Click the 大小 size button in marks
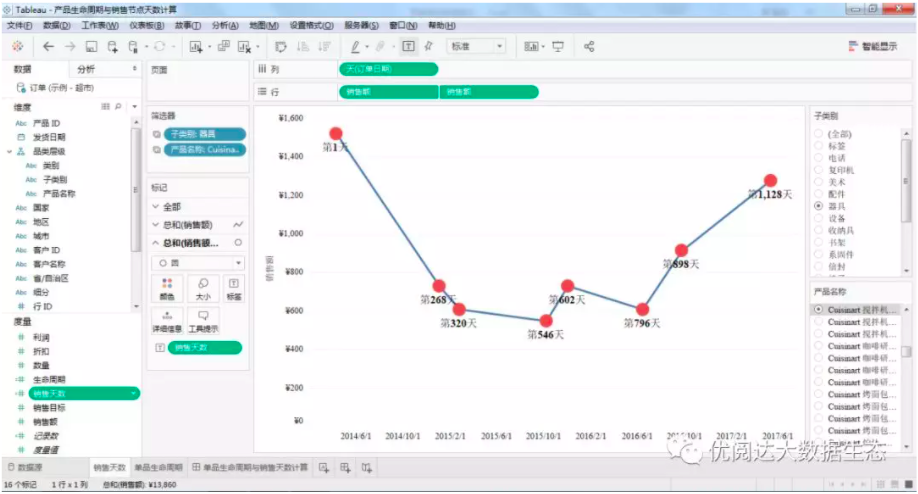Viewport: 918px width, 494px height. coord(203,289)
